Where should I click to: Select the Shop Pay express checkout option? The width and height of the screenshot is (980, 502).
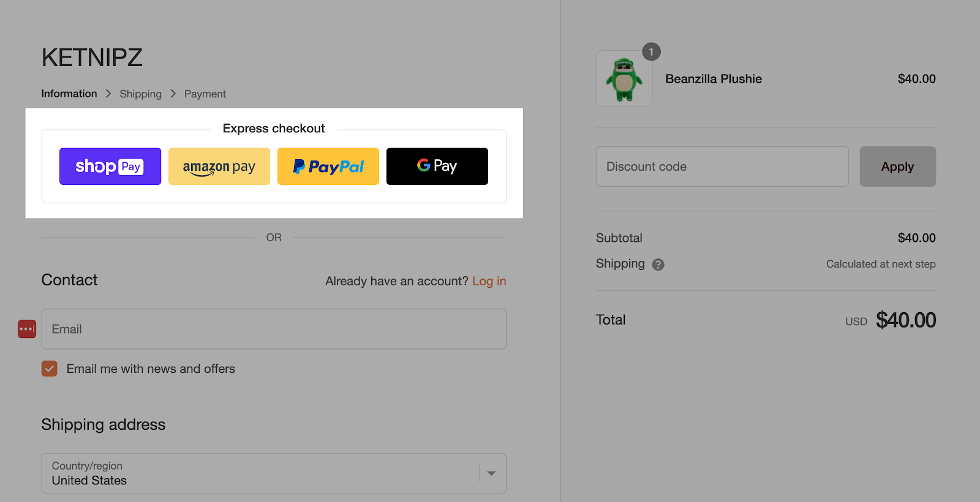click(x=110, y=166)
